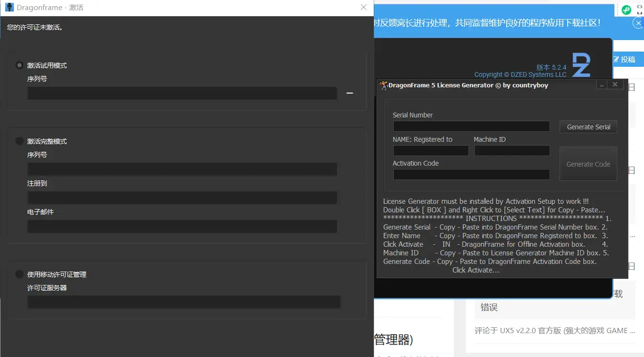Click the Dragonframe app icon in title bar
This screenshot has width=644, height=357.
pos(10,8)
